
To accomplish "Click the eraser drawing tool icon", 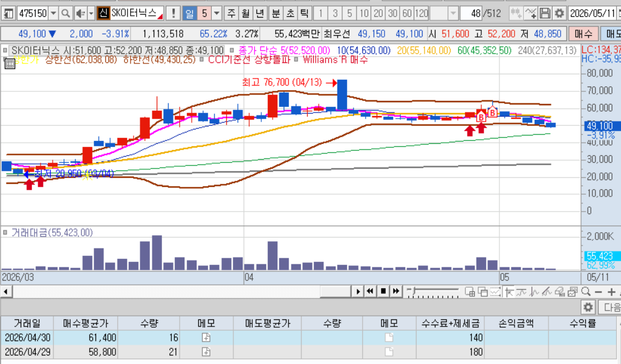I will pos(559,292).
